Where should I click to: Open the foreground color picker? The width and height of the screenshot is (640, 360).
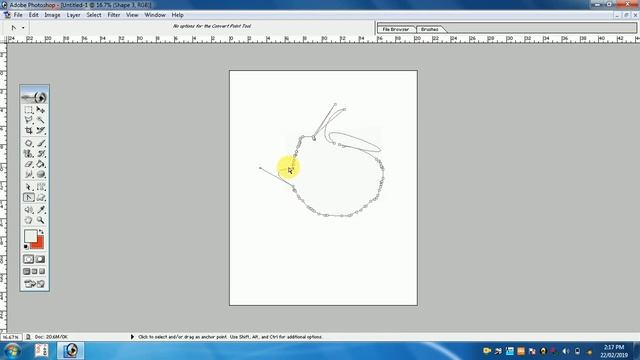point(30,236)
